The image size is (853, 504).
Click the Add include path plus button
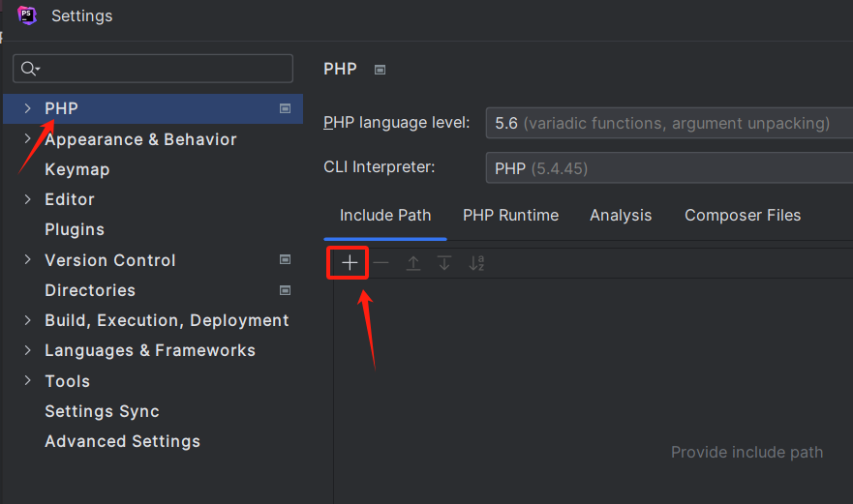pyautogui.click(x=350, y=263)
